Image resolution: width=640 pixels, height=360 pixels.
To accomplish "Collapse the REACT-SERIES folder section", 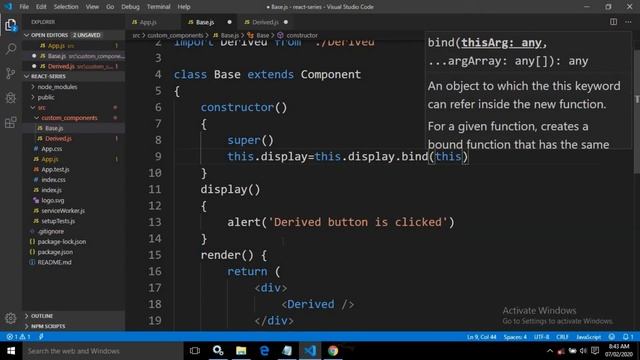I will [73, 76].
